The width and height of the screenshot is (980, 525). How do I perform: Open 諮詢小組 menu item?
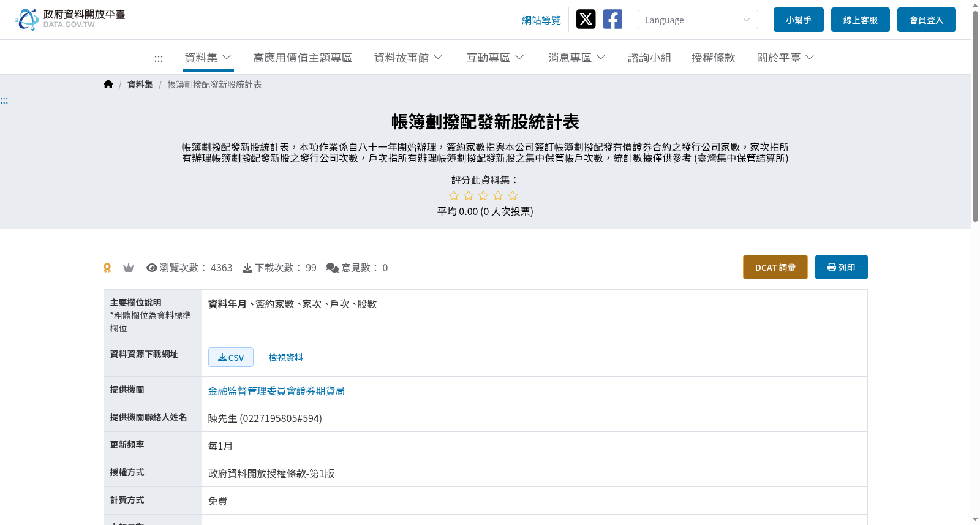(x=649, y=58)
